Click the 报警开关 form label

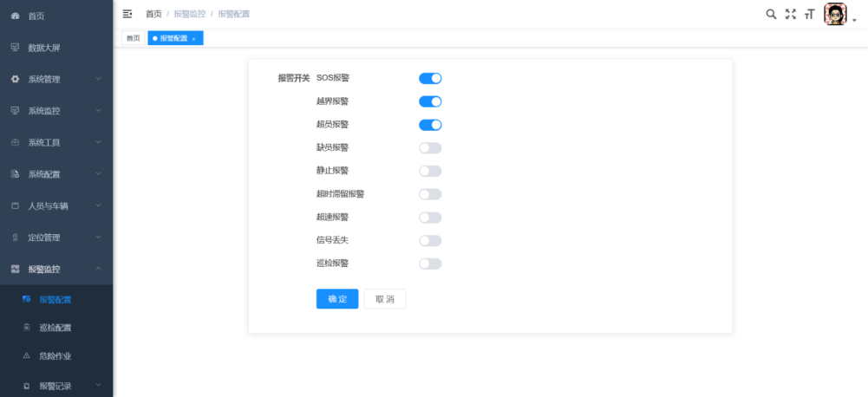pyautogui.click(x=293, y=78)
